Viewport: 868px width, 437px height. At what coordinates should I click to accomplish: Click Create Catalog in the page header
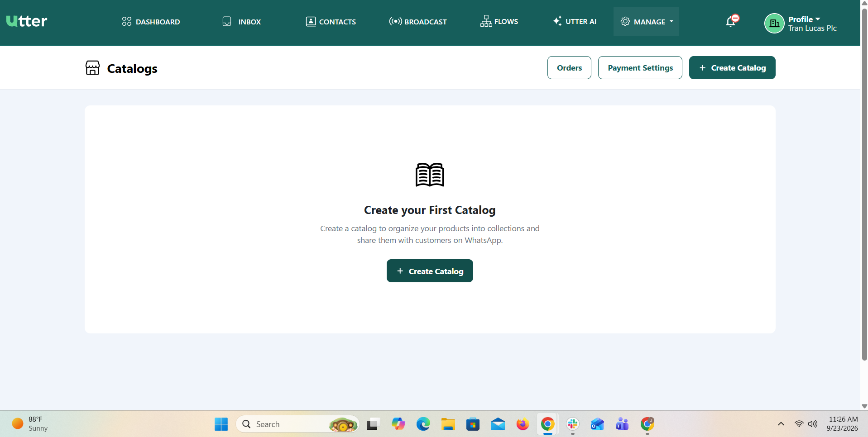coord(732,68)
